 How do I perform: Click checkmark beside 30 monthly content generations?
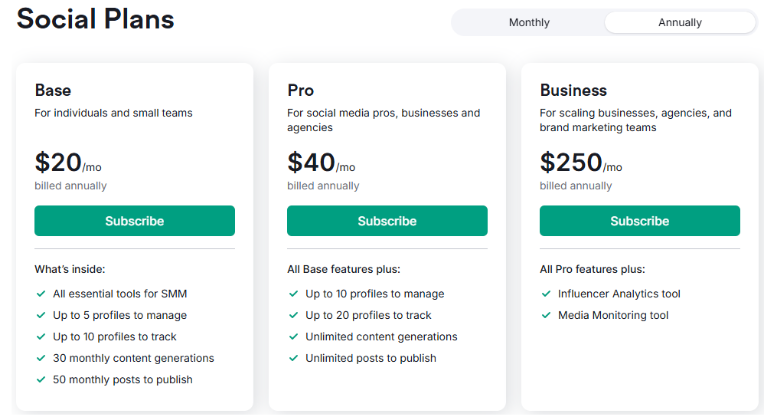41,358
